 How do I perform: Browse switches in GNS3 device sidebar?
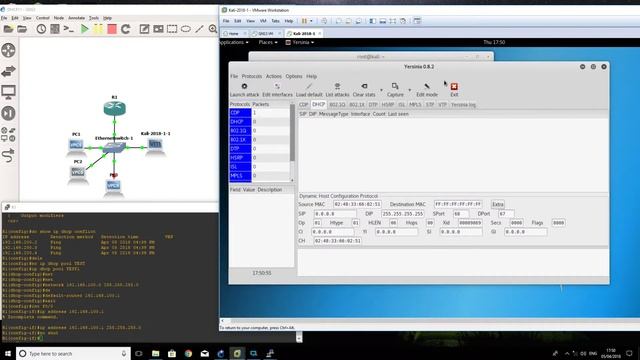pyautogui.click(x=8, y=71)
